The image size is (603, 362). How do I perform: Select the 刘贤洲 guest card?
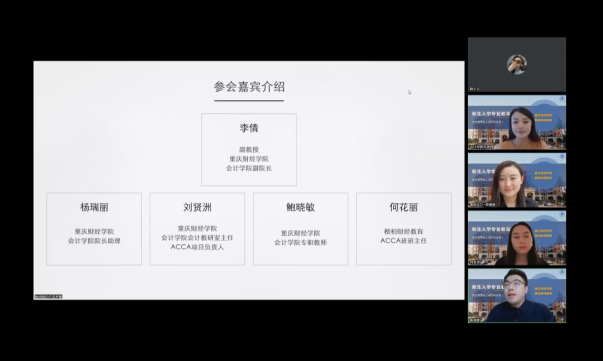coord(197,229)
